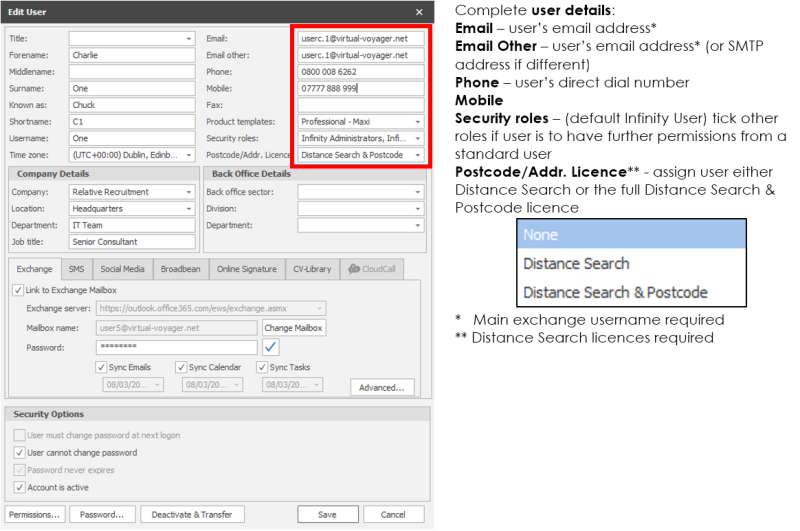Click into the Mobile number field
Viewport: 800px width, 531px height.
coord(360,88)
